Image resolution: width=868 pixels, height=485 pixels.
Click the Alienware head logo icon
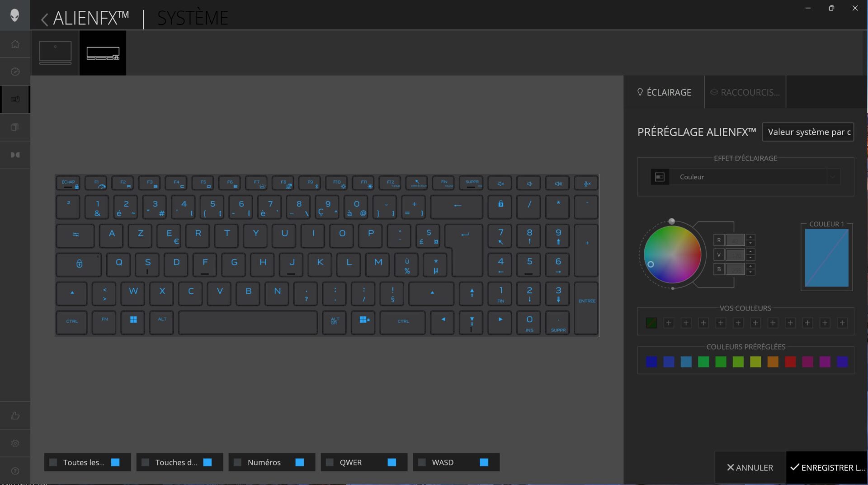pos(15,15)
